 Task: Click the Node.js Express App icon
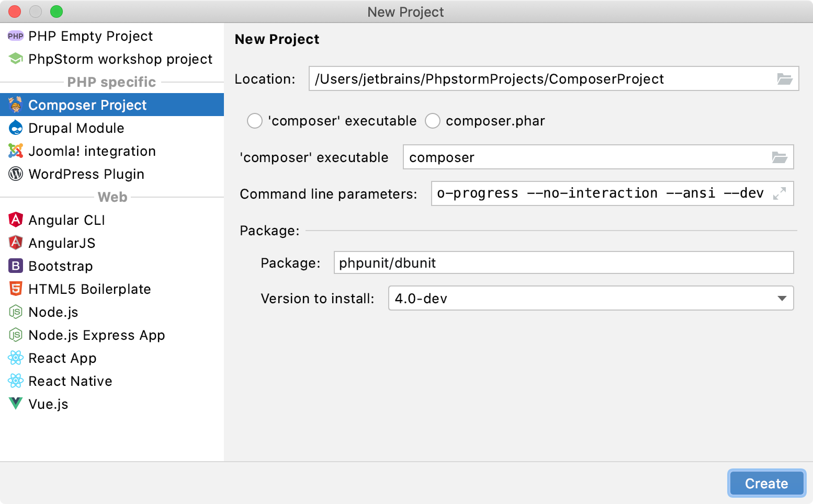pyautogui.click(x=16, y=335)
